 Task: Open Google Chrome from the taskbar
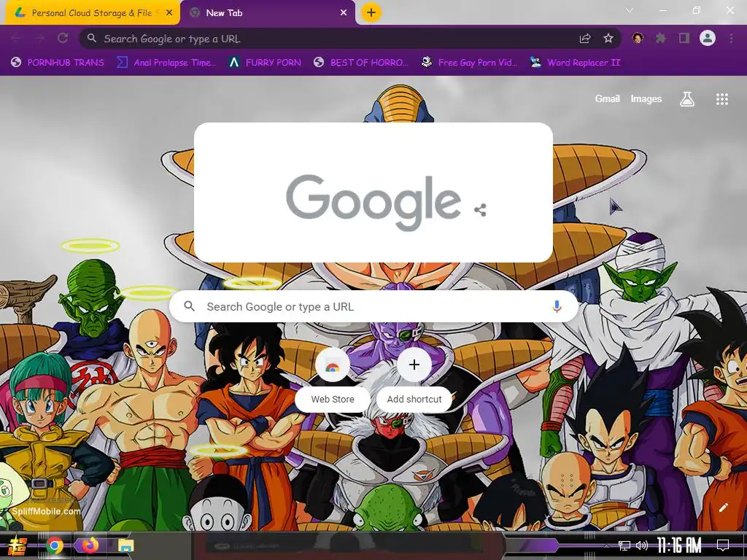pos(55,545)
